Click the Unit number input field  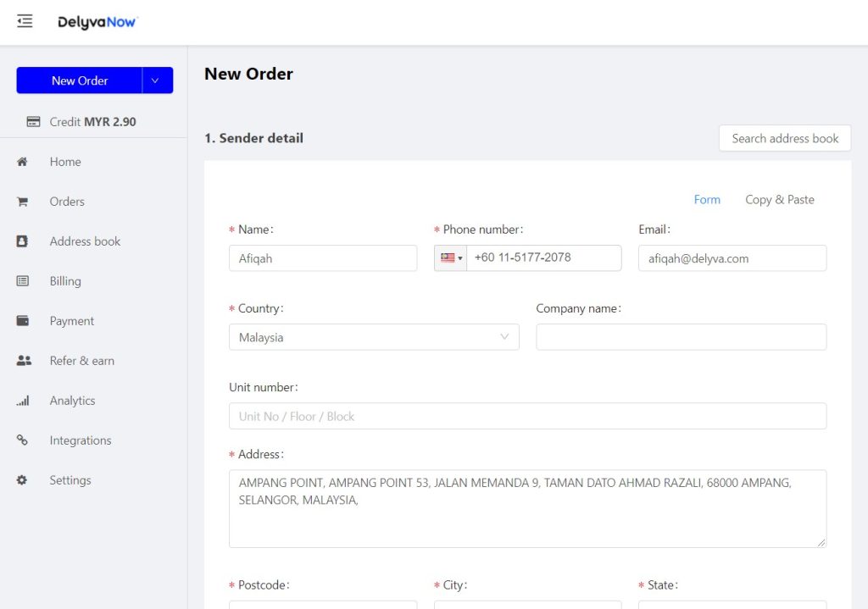click(526, 416)
